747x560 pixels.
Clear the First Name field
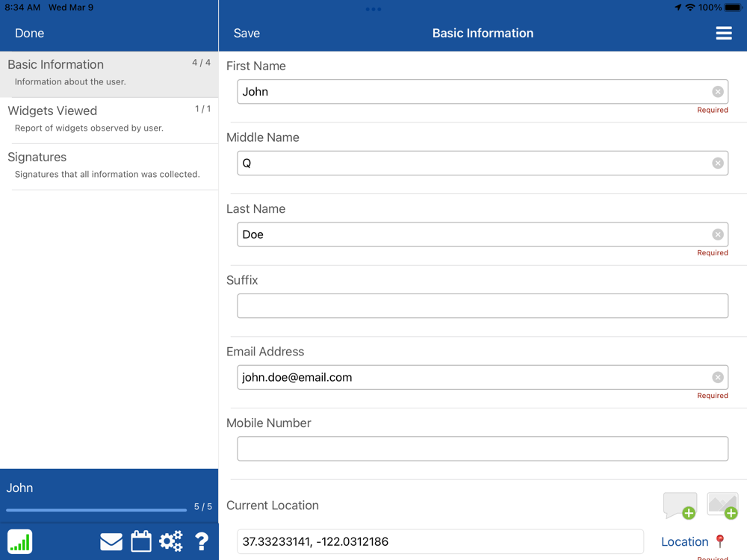717,92
